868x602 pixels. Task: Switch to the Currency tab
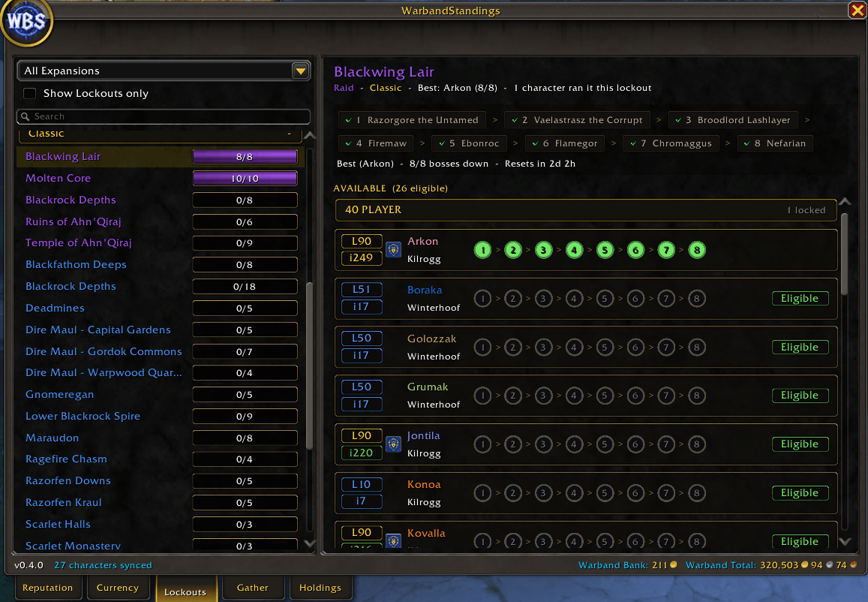[117, 588]
